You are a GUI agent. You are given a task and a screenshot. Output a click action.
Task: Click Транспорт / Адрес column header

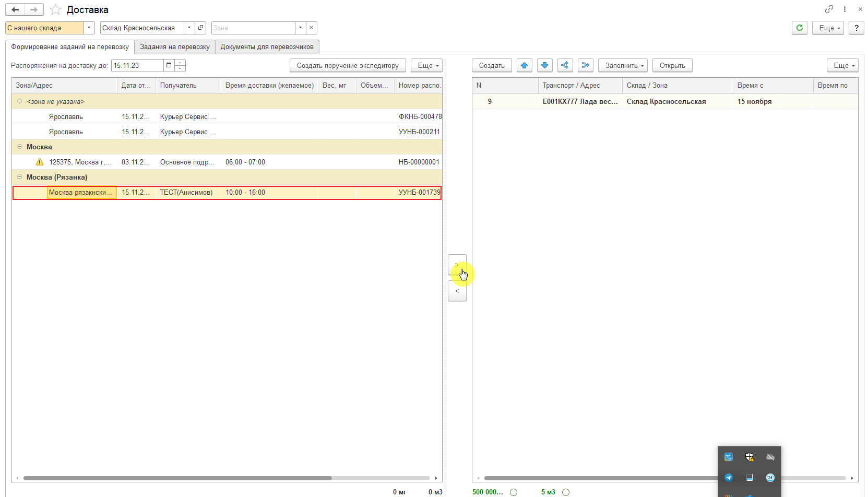click(580, 86)
